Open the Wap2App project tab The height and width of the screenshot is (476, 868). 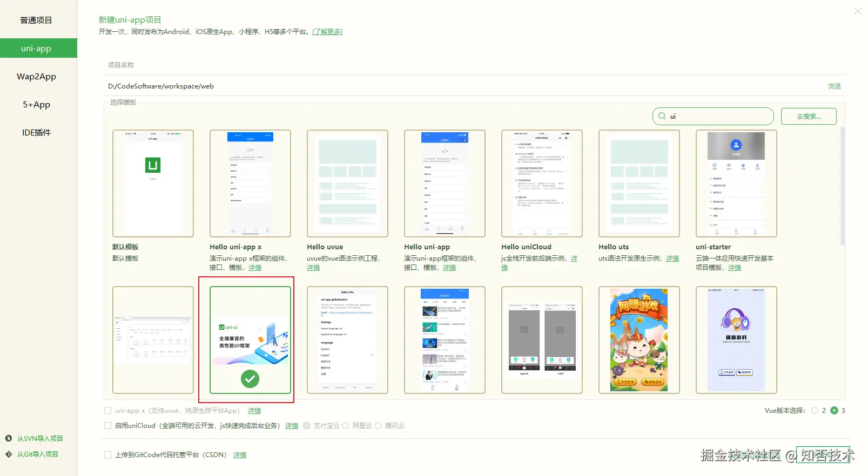(x=36, y=76)
